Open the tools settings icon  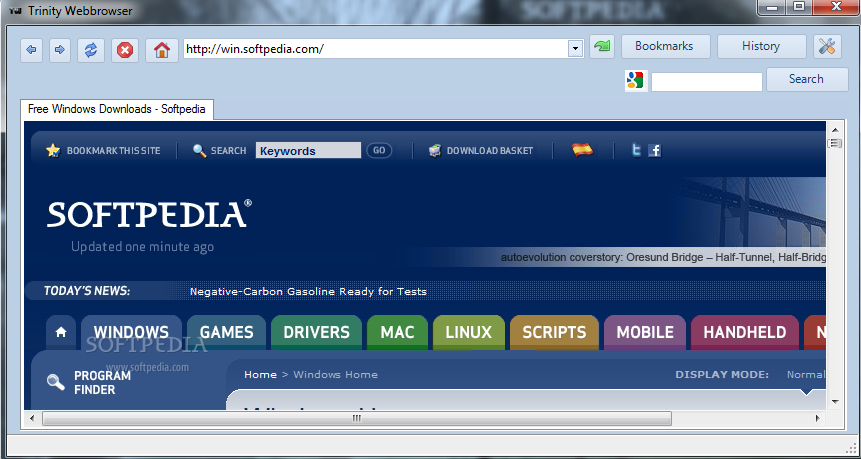coord(827,47)
